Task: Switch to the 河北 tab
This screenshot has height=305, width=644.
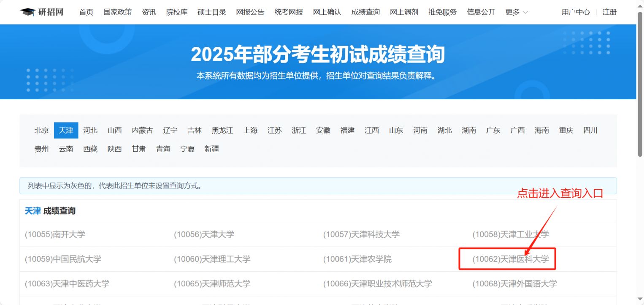Action: pos(90,131)
